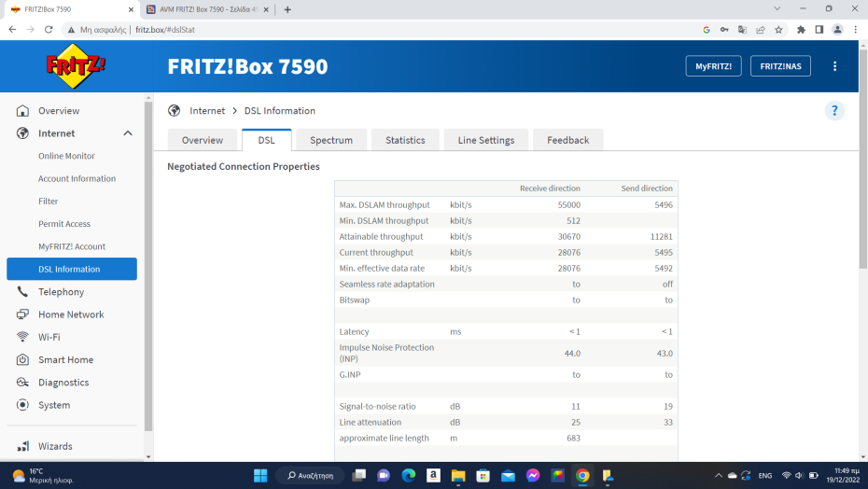Click the Signal-to-noise ratio row label
The image size is (868, 489).
(378, 407)
